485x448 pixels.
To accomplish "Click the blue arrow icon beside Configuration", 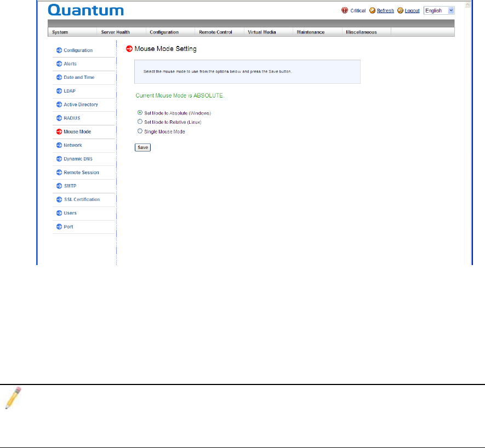I will pyautogui.click(x=59, y=50).
